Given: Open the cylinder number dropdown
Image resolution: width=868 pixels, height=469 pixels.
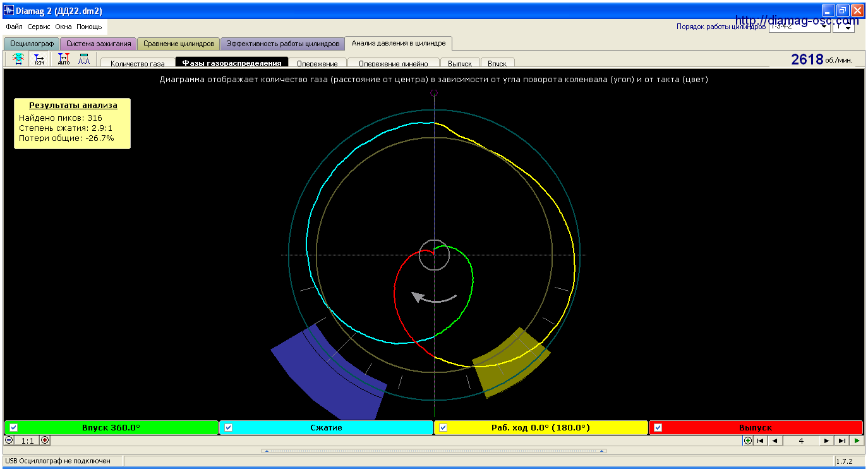Looking at the screenshot, I should pos(843,27).
